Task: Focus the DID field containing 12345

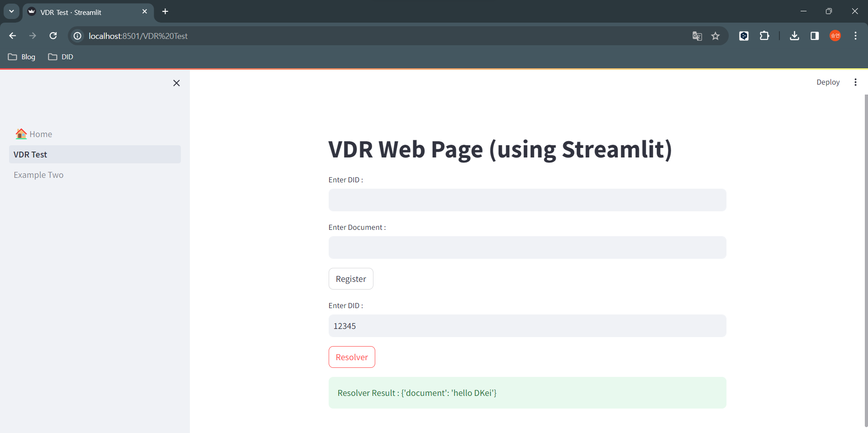Action: (527, 326)
